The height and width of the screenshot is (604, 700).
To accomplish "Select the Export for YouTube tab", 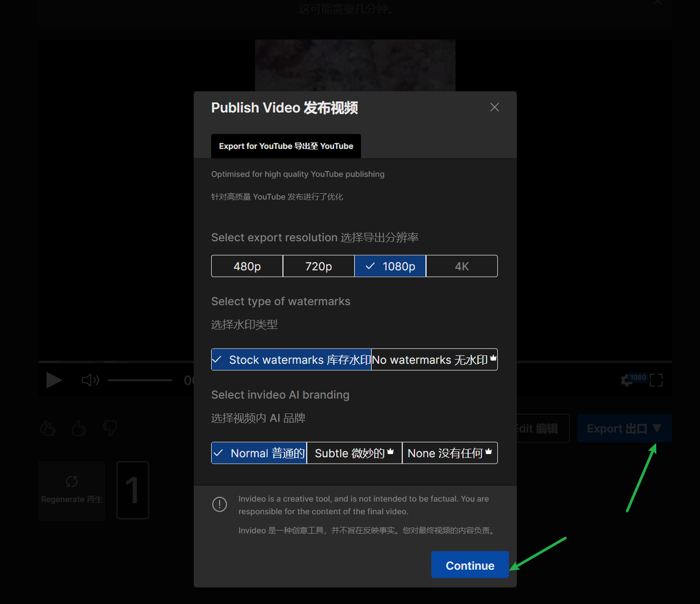I will pos(286,146).
